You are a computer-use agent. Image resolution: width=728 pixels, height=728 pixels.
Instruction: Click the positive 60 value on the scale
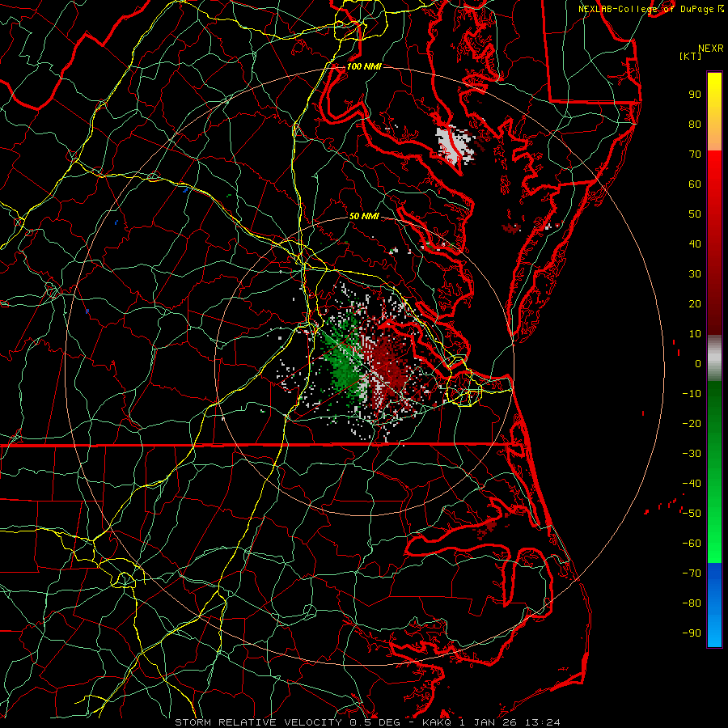pos(695,184)
